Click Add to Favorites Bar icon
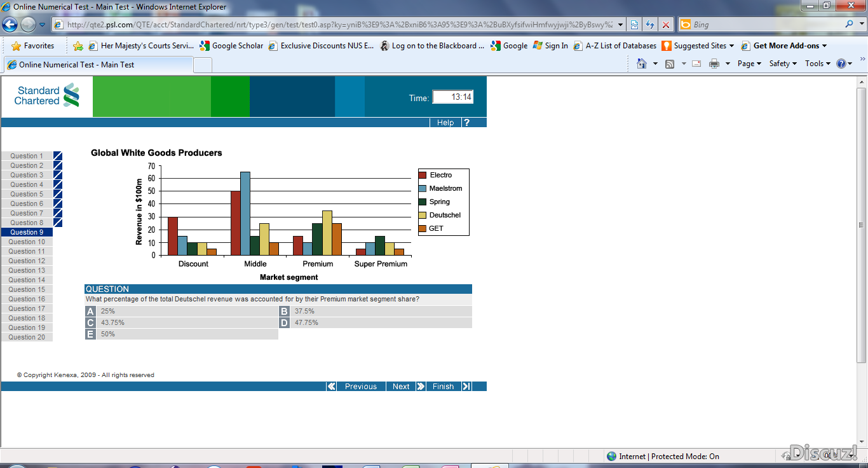 coord(78,46)
